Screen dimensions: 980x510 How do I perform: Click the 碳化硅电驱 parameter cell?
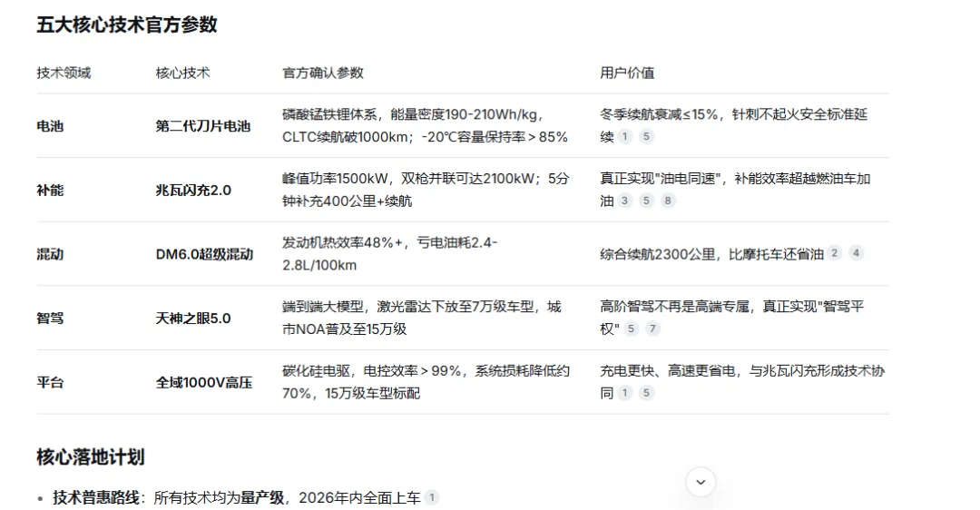pyautogui.click(x=426, y=382)
